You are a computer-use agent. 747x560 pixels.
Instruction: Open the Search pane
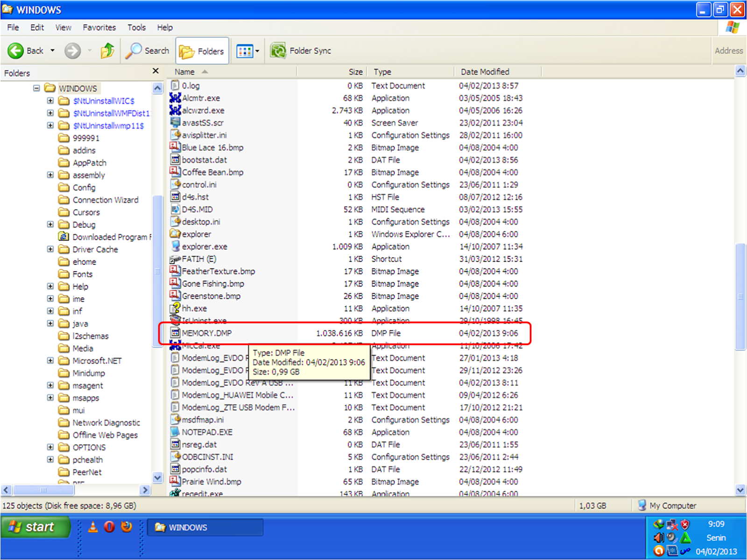pos(148,50)
